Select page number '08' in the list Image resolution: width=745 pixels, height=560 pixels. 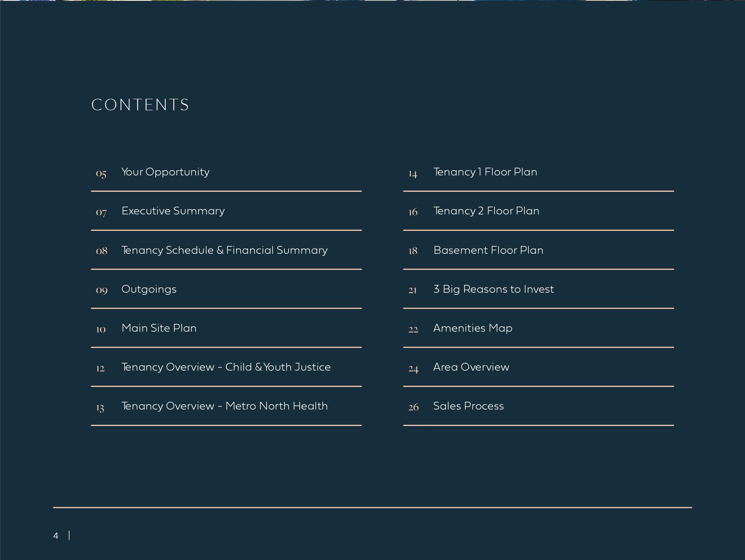tap(101, 251)
